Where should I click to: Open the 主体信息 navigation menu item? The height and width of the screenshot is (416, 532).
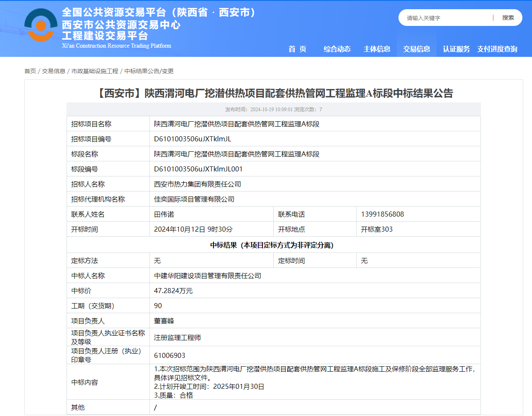377,49
